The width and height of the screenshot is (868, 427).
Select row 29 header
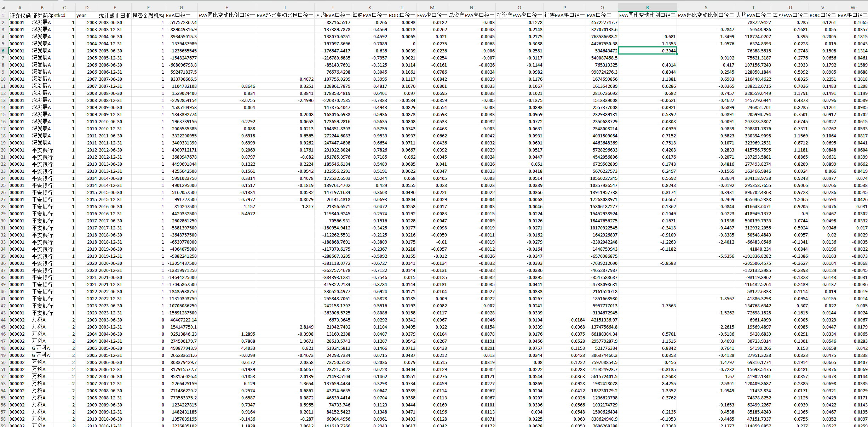point(3,213)
